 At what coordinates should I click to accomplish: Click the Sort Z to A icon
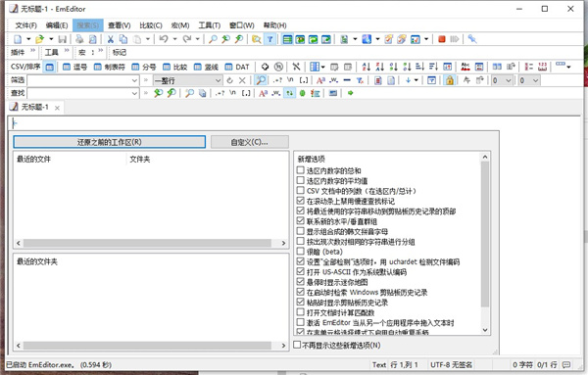379,67
